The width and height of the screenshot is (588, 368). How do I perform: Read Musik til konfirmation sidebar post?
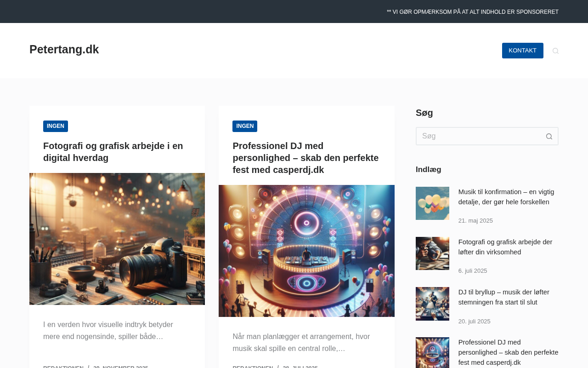pyautogui.click(x=506, y=197)
